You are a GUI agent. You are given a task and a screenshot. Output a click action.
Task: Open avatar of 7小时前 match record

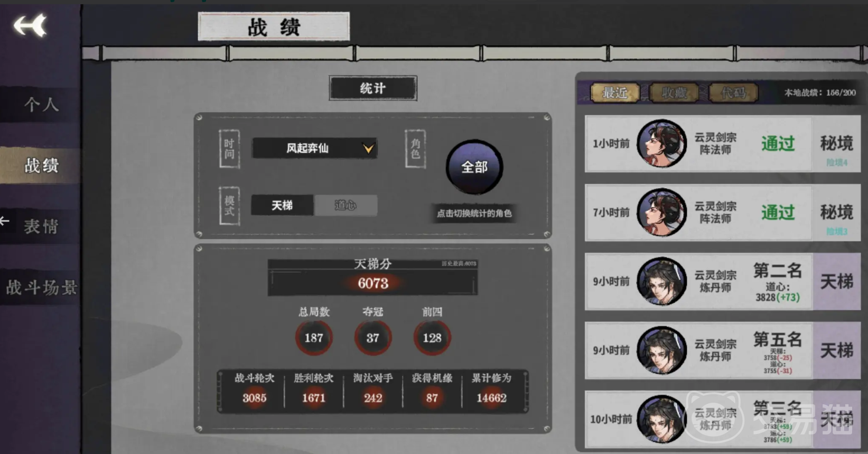[661, 212]
